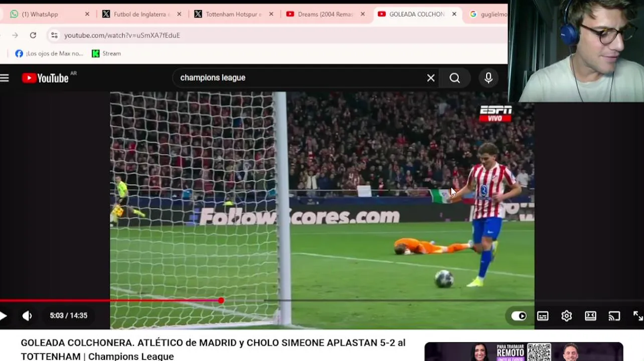The width and height of the screenshot is (644, 361).
Task: Open site information icon in address bar
Action: (54, 35)
